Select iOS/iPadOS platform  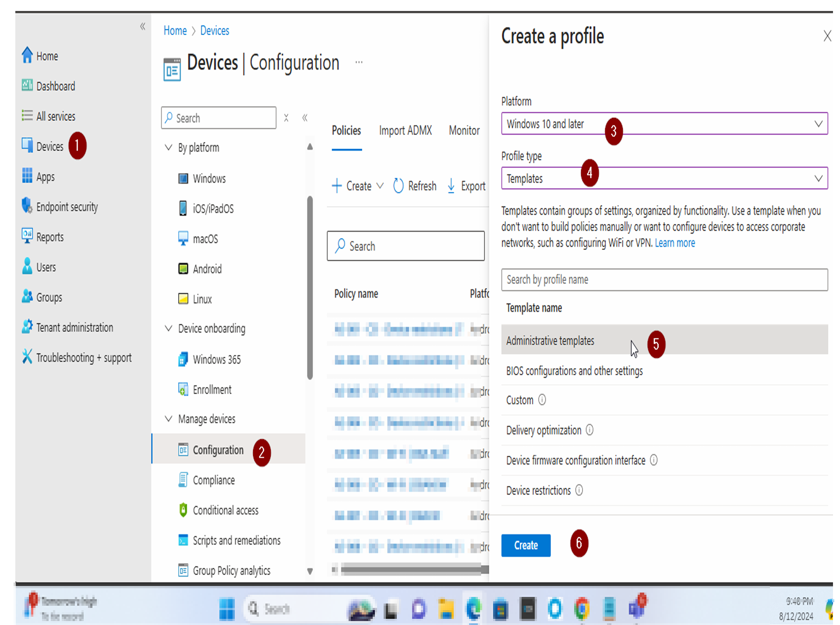tap(206, 208)
